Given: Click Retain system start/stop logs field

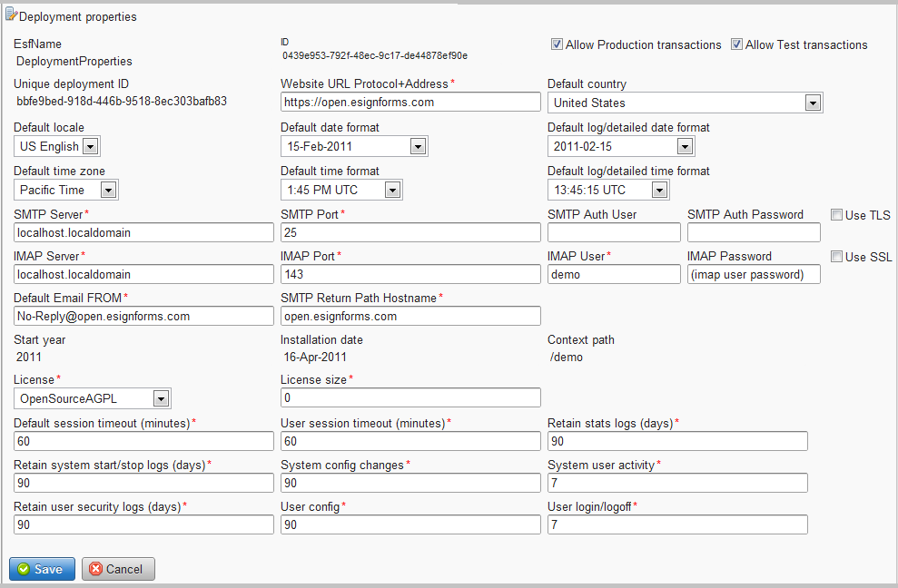Looking at the screenshot, I should tap(143, 483).
